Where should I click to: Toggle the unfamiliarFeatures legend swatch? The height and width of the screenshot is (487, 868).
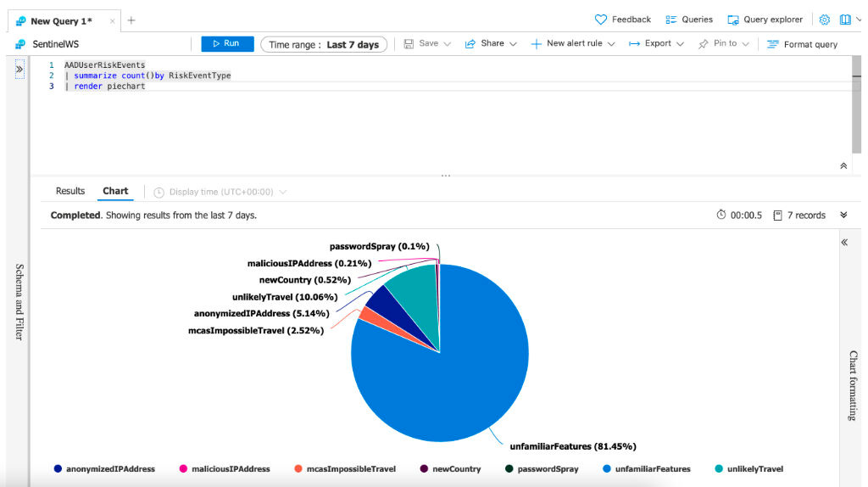(607, 468)
